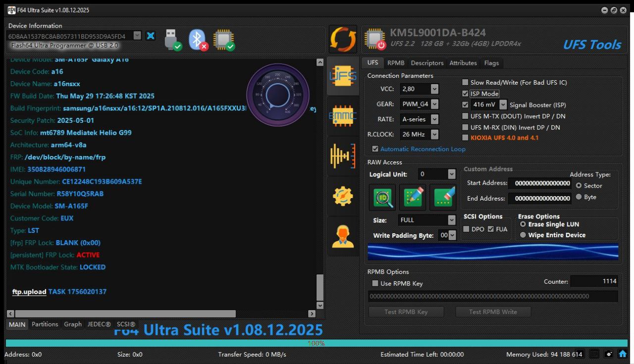This screenshot has height=364, width=634.
Task: Open the signal waveform module in the sidebar
Action: [x=343, y=156]
